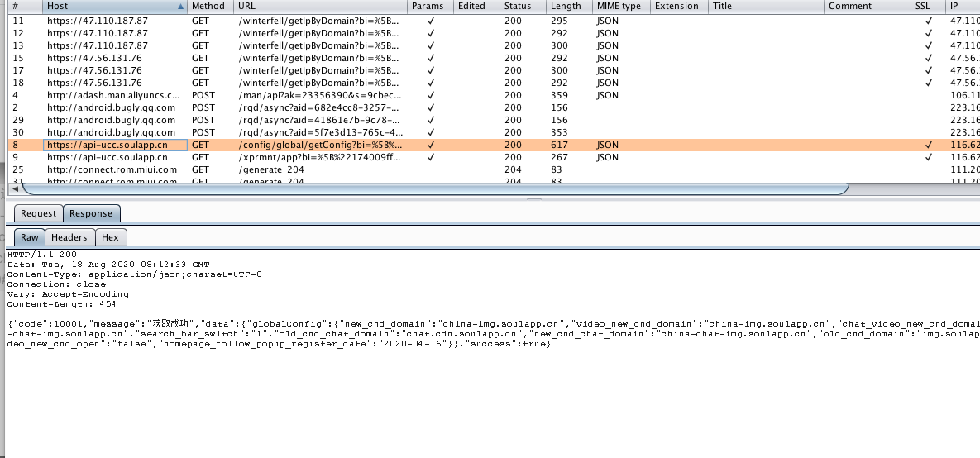Select row 17 in the history table

tap(494, 70)
